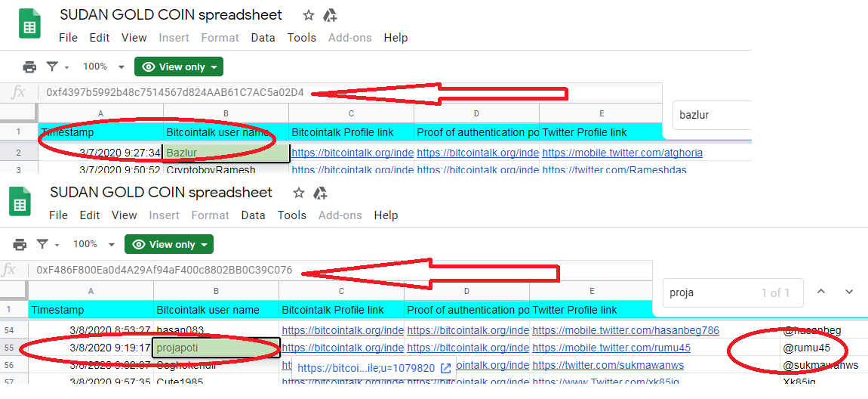Select timestamp cell '3/8/2020 8:53:27'
This screenshot has width=868, height=399.
pyautogui.click(x=91, y=331)
